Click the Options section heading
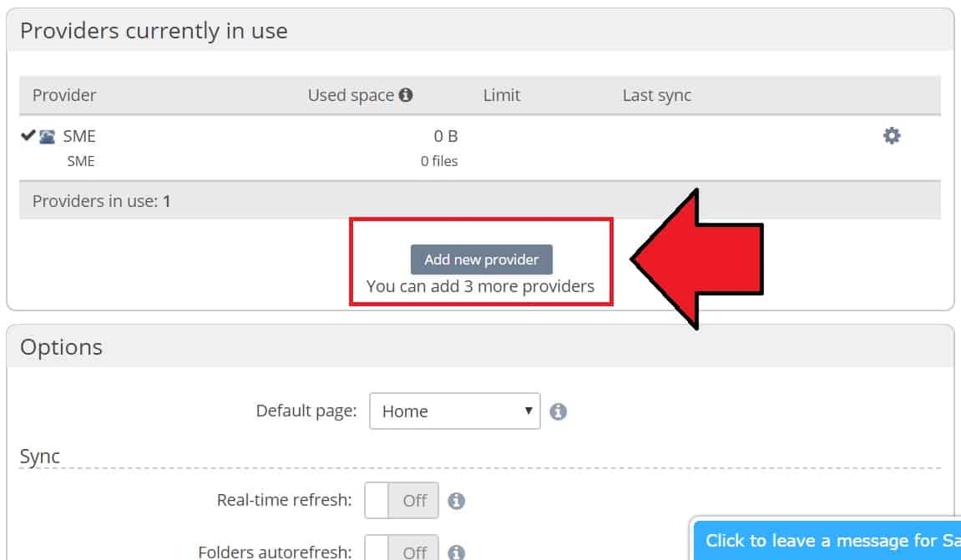 (61, 347)
